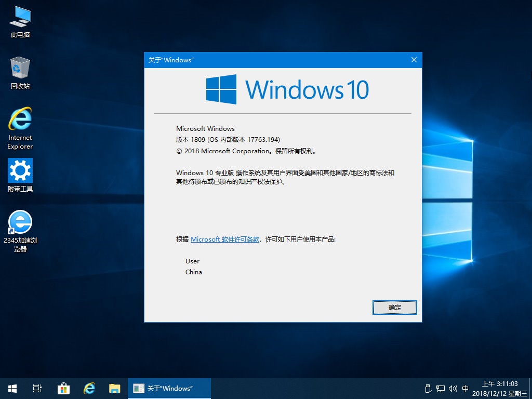
Task: Select the 附带工具 gear icon on desktop
Action: [20, 176]
